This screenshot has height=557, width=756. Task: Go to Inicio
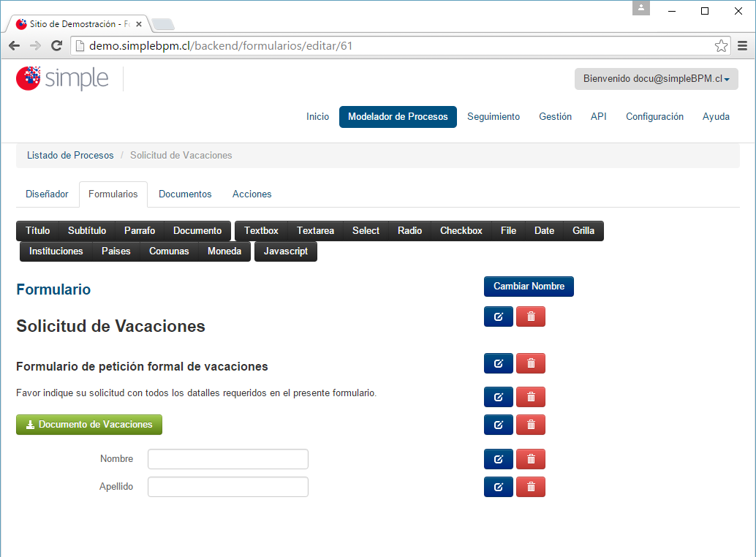click(x=318, y=117)
